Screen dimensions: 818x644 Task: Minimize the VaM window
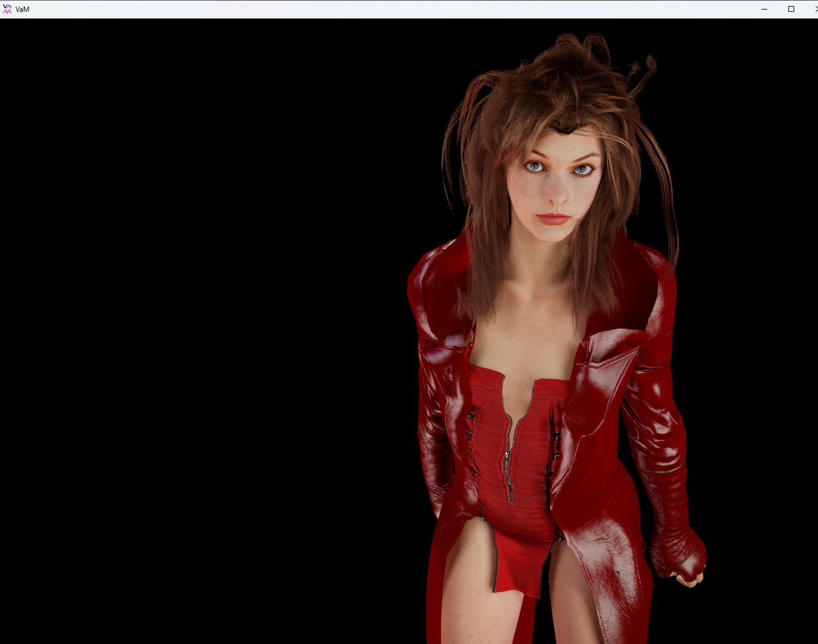click(x=764, y=9)
